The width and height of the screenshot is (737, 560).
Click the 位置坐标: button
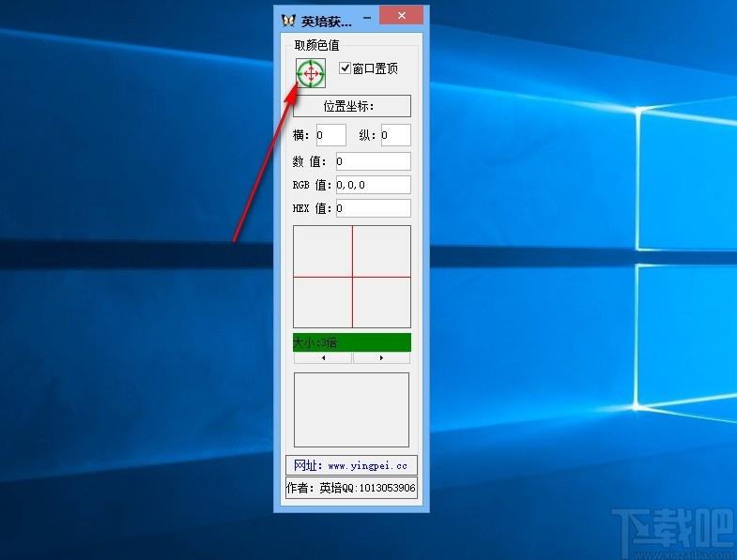tap(351, 106)
